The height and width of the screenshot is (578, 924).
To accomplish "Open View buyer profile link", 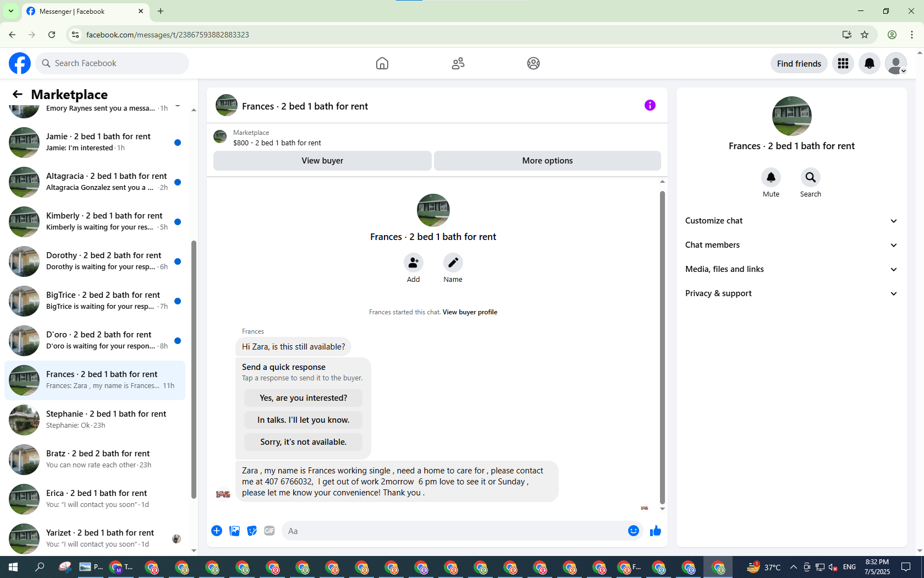I will [470, 312].
